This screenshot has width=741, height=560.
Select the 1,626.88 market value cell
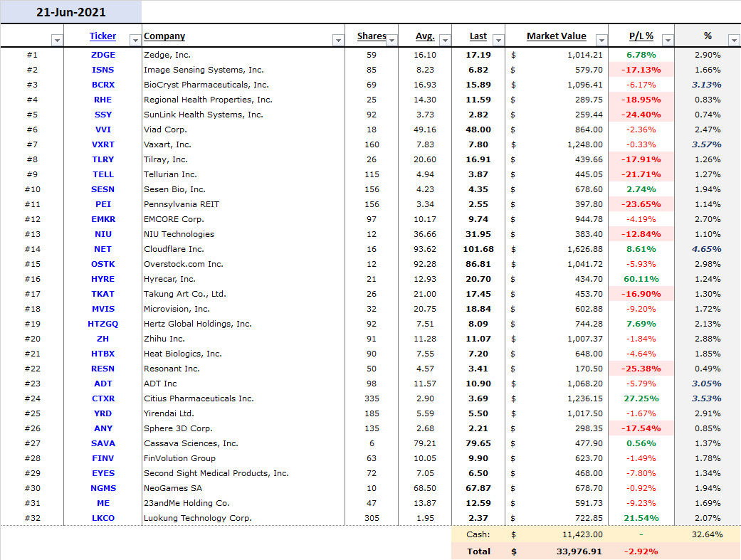tap(557, 249)
